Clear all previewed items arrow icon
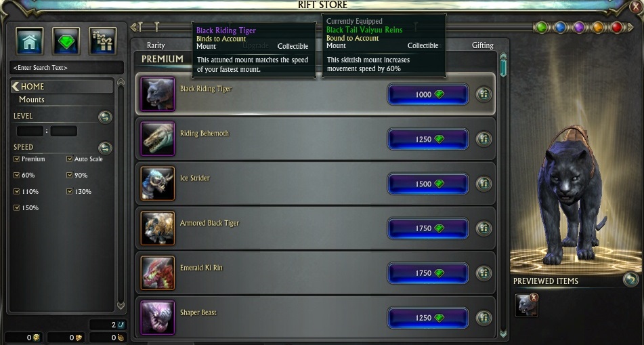The image size is (644, 345). click(x=630, y=280)
